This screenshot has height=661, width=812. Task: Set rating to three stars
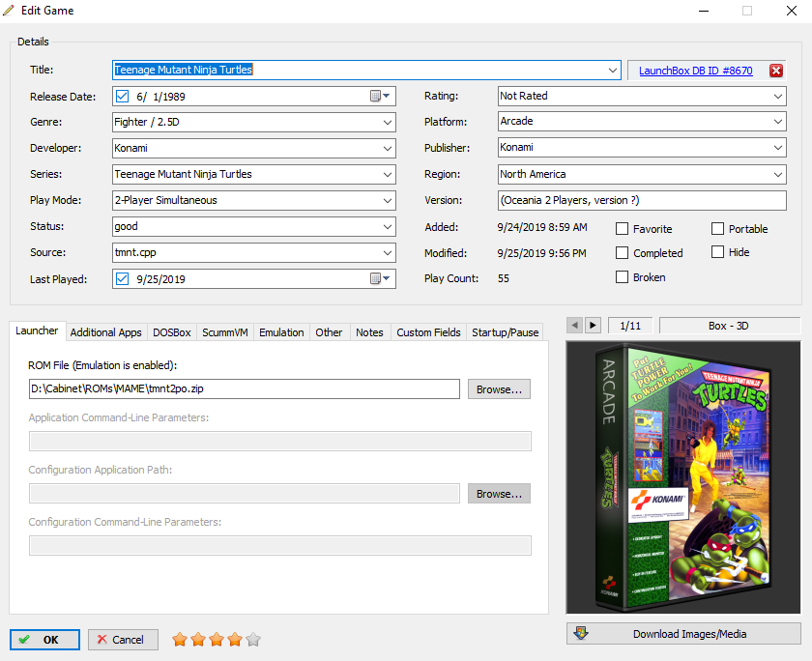click(x=217, y=640)
